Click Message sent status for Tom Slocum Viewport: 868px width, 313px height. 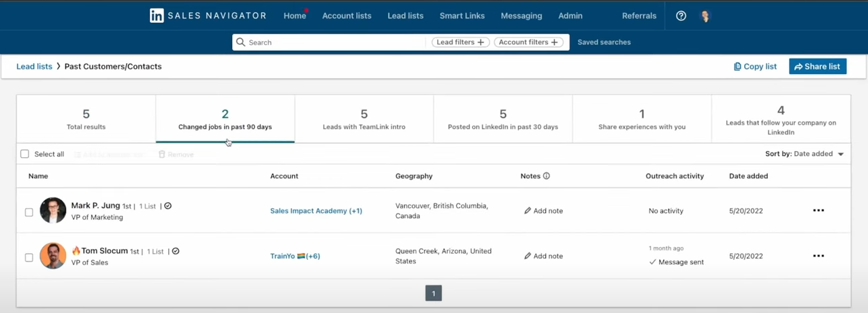(676, 262)
